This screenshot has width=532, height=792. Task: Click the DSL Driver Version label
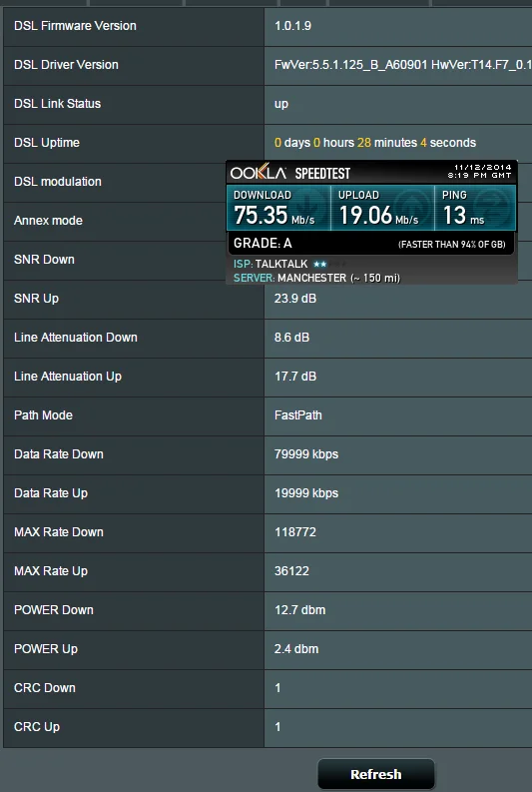tap(66, 65)
